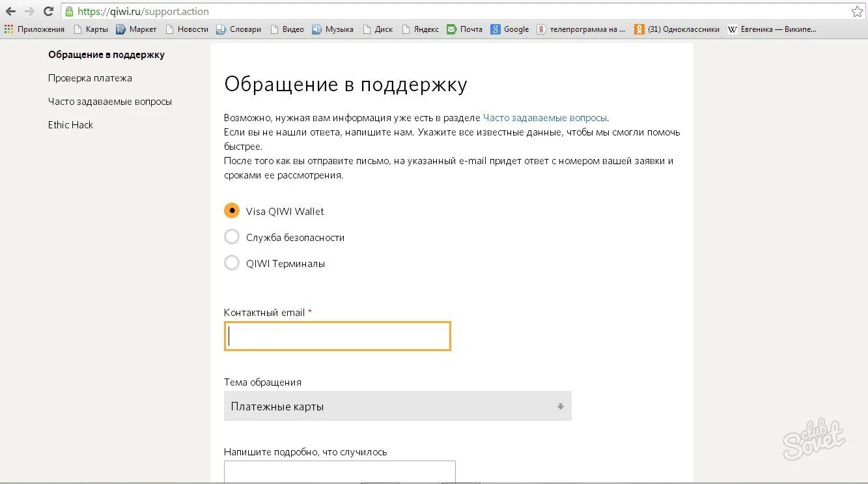Open the телепрограмма bookmark
Image resolution: width=868 pixels, height=484 pixels.
pyautogui.click(x=581, y=29)
